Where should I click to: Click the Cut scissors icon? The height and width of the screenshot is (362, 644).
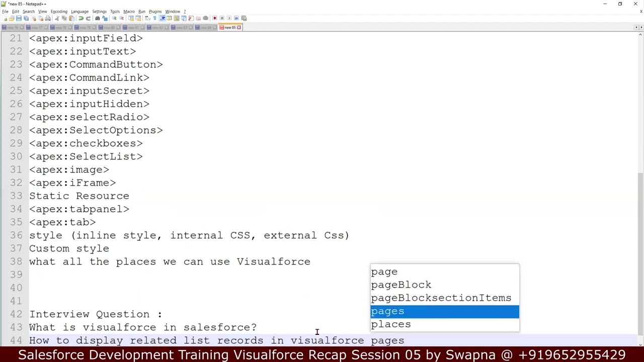click(x=57, y=18)
